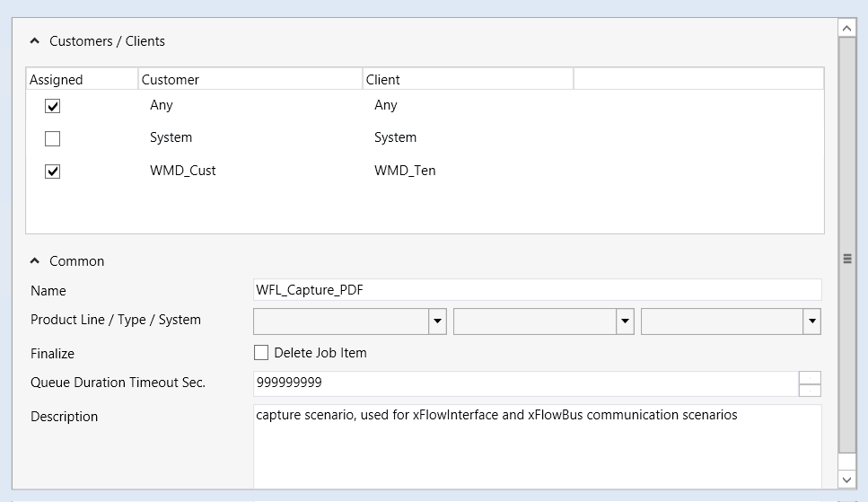Select the 'WMD_Ten' client cell
Screen dimensions: 868x502
tap(405, 171)
